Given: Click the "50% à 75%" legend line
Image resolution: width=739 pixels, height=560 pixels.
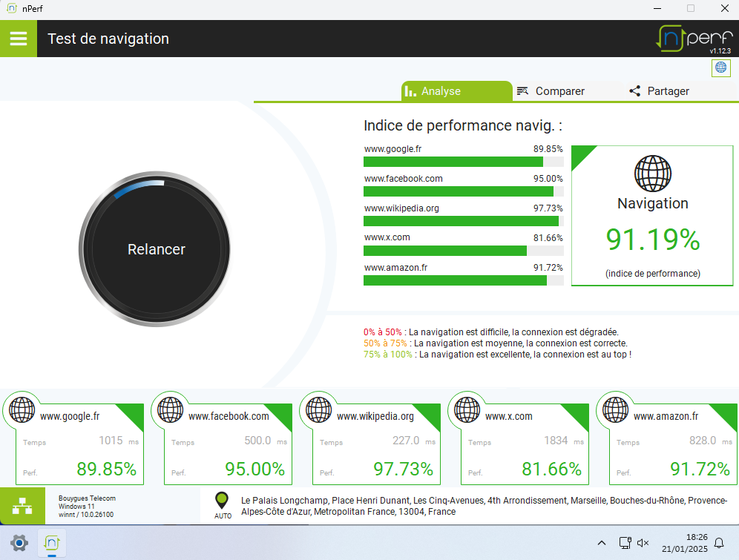Looking at the screenshot, I should coord(496,343).
